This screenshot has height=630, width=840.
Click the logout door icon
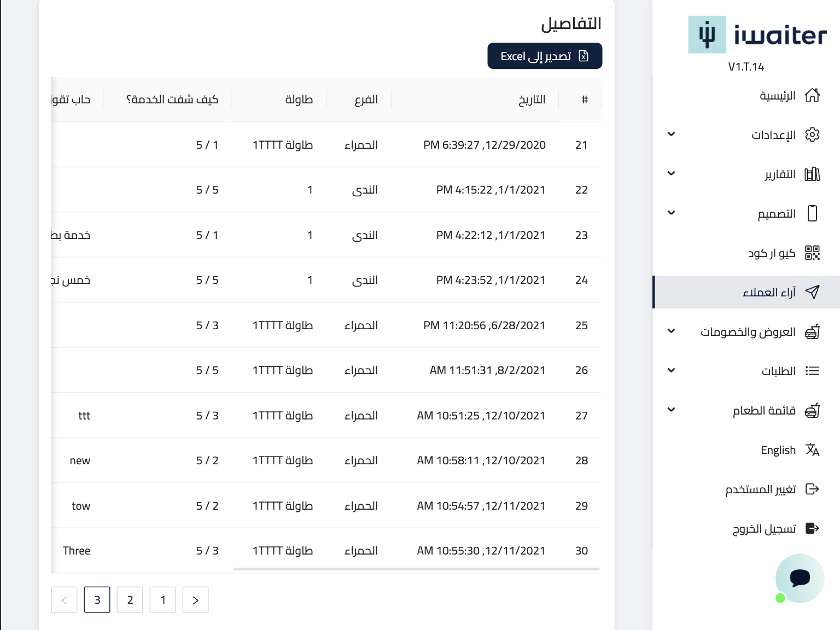(x=812, y=528)
